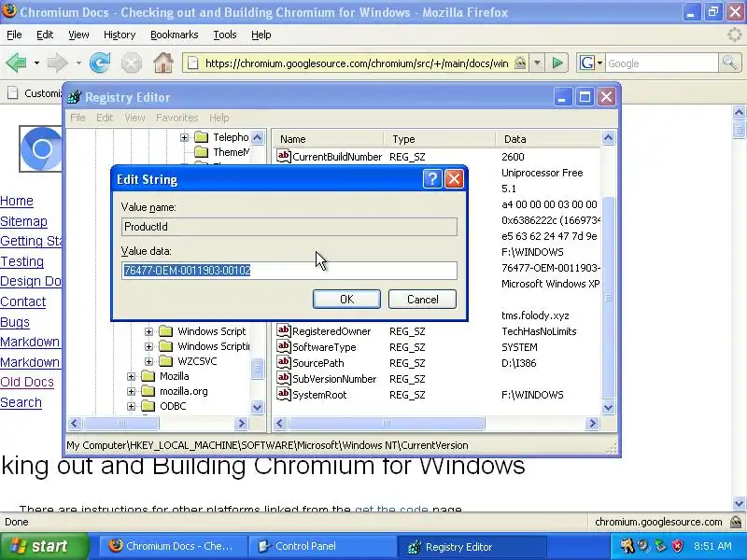Click CurrentBuildNumber value icon in Registry Editor
Screen dimensions: 747x560
coord(284,156)
